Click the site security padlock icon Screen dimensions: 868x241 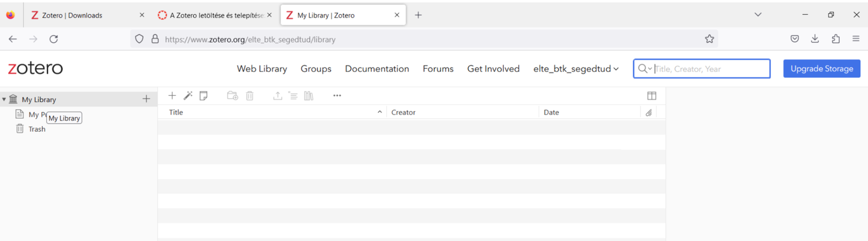tap(155, 39)
